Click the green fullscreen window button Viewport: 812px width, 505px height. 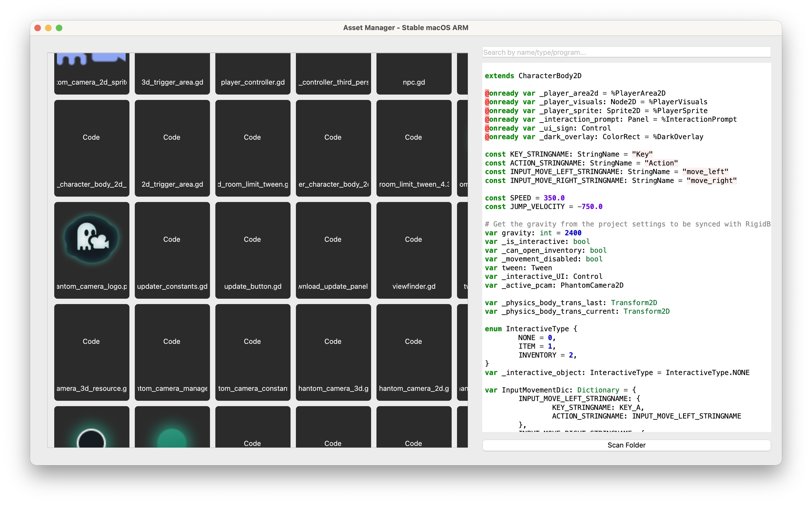tap(59, 28)
